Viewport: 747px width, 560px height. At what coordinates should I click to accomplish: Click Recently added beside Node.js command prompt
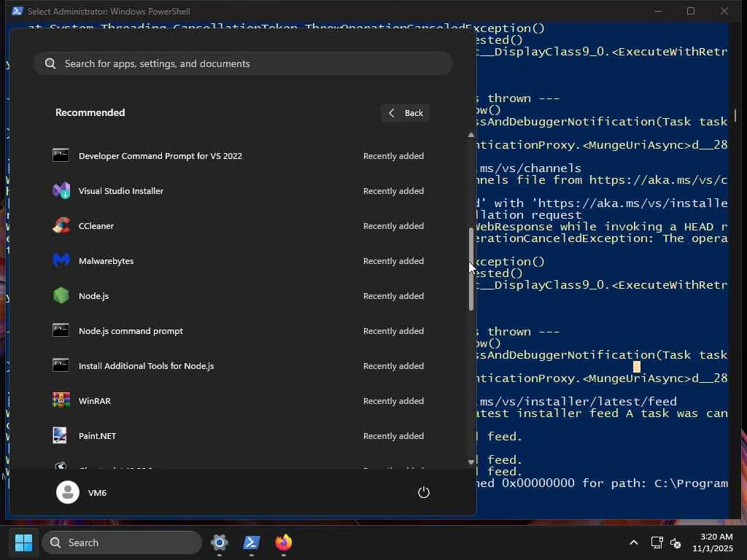pyautogui.click(x=393, y=331)
